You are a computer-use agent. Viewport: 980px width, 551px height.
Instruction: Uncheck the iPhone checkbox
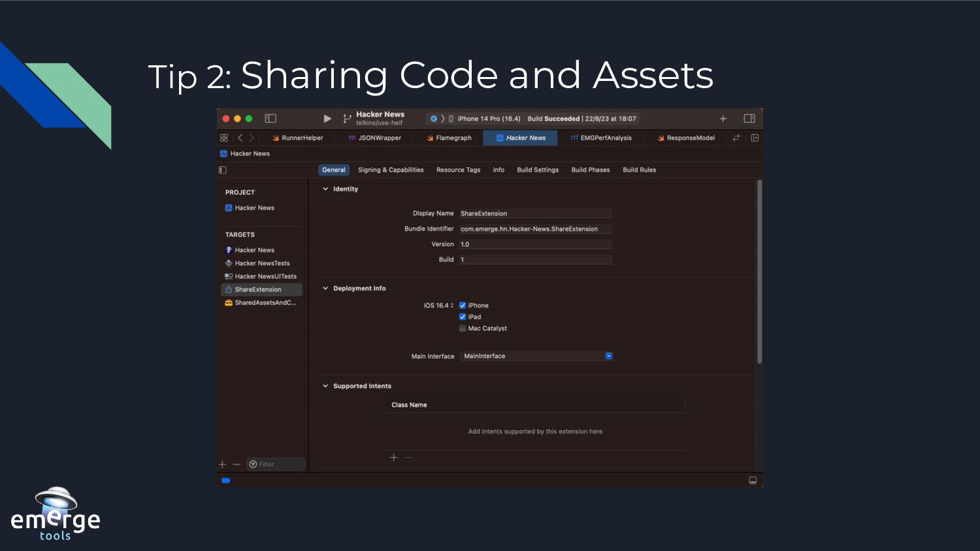pyautogui.click(x=463, y=306)
